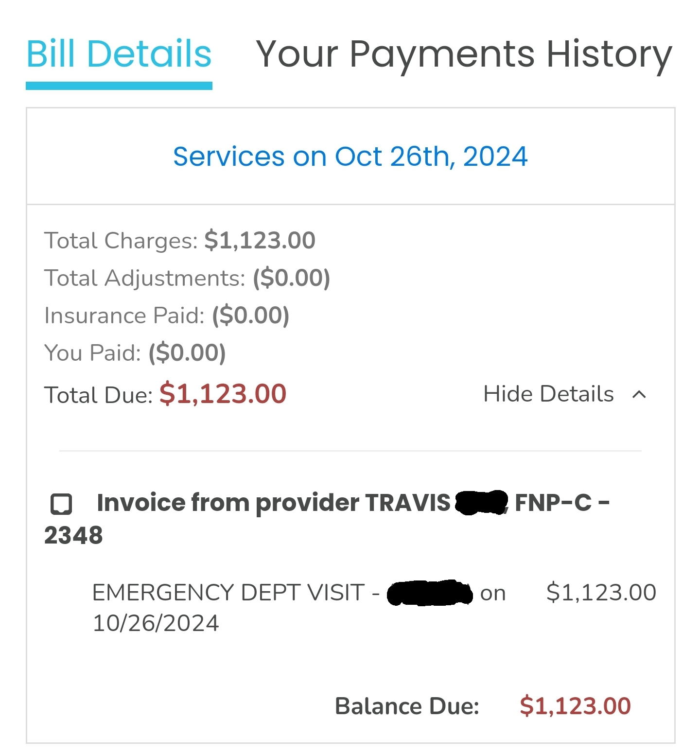Click the FNP-C credential text in invoice
This screenshot has height=755, width=700.
point(553,503)
